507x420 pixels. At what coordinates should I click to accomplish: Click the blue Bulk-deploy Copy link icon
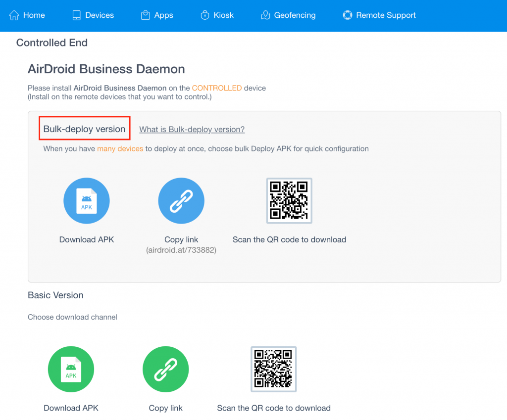pyautogui.click(x=181, y=201)
